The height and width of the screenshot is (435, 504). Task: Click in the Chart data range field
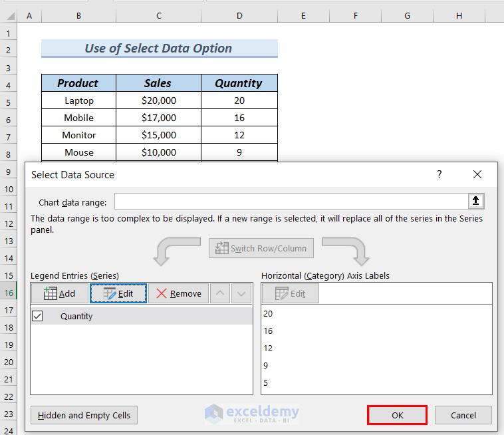point(291,202)
